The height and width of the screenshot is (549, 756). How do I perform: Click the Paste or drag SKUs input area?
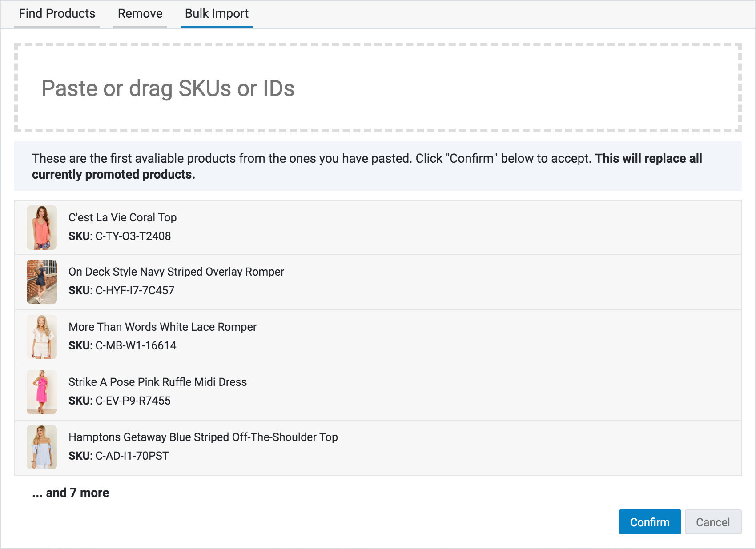click(x=378, y=88)
